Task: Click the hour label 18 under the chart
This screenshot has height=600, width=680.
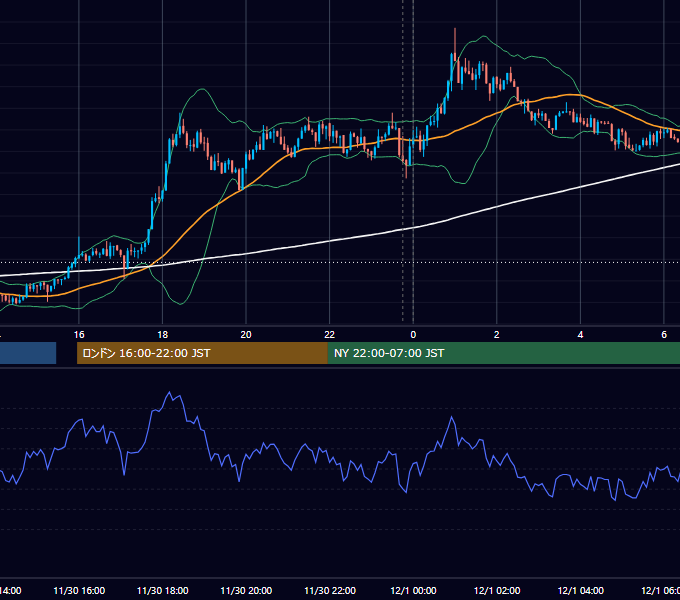Action: point(163,335)
